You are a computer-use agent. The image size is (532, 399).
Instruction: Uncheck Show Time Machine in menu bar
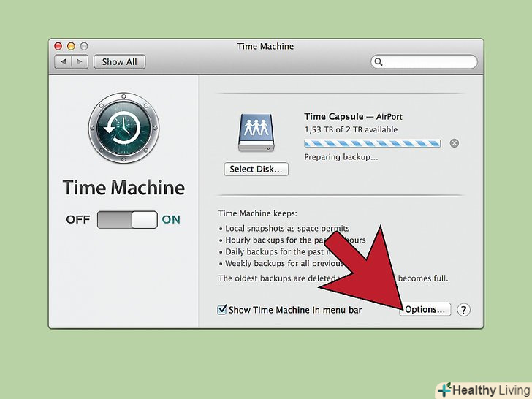coord(222,309)
